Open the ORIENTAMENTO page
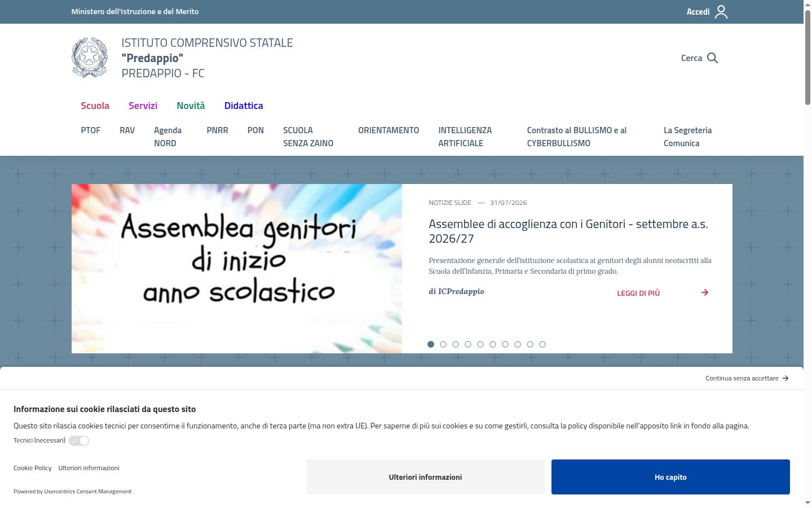The width and height of the screenshot is (812, 508). coord(389,130)
